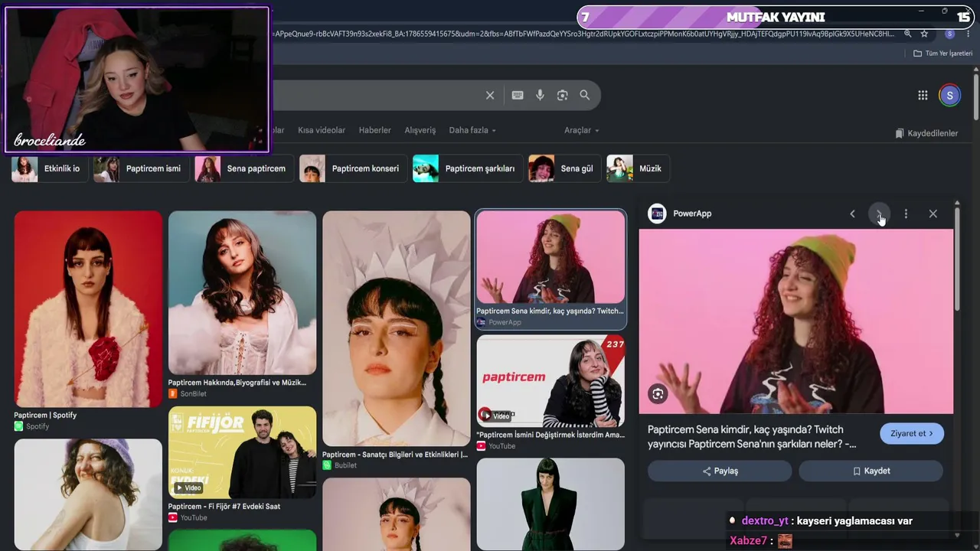Image resolution: width=980 pixels, height=551 pixels.
Task: Select the Paptircem ismi suggestion chip
Action: pos(141,168)
